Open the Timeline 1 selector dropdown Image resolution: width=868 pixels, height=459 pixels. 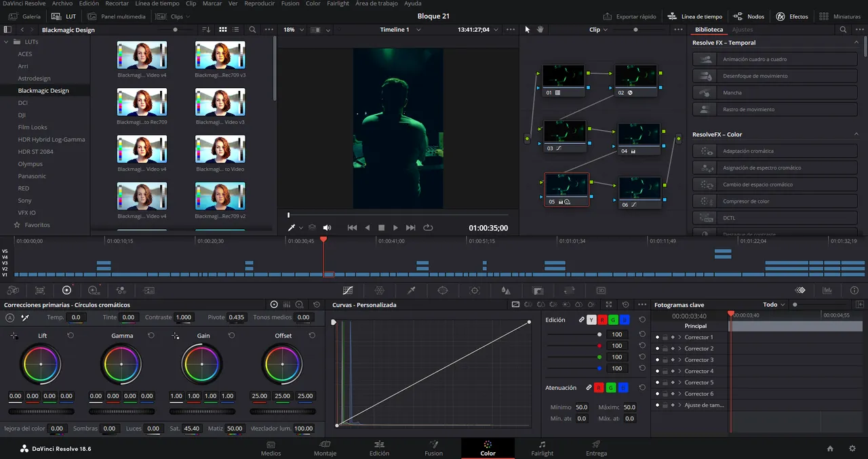tap(399, 30)
